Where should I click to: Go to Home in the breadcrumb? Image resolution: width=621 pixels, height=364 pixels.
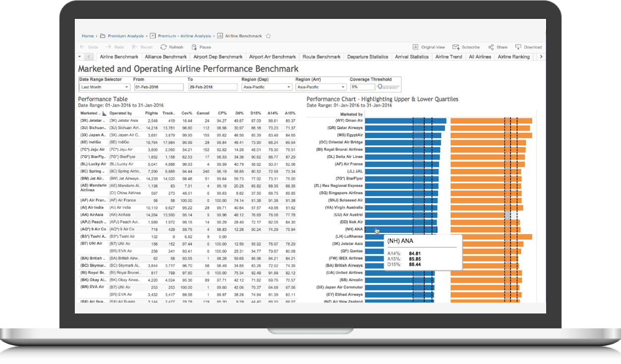88,36
